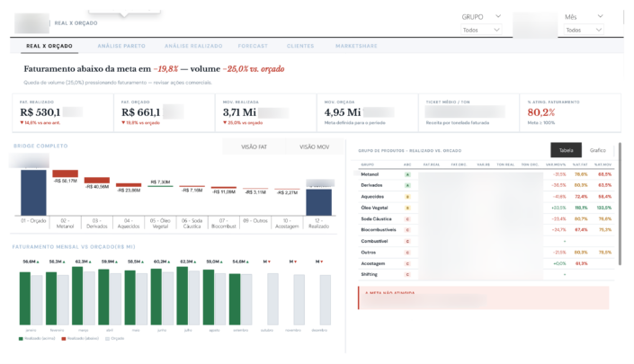The width and height of the screenshot is (634, 364).
Task: Select the Tabela view button
Action: pos(566,150)
